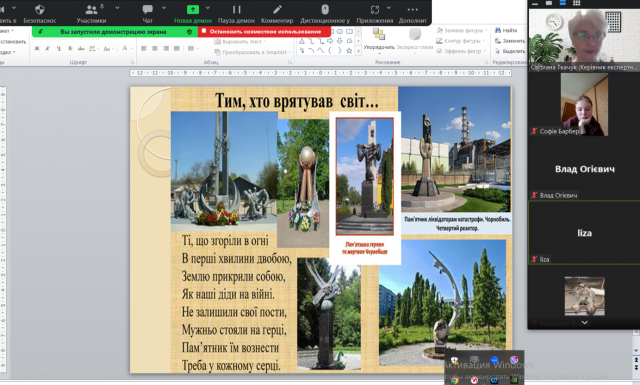Switch Zoom panel to gallery grid view
This screenshot has height=385, width=640.
576,3
